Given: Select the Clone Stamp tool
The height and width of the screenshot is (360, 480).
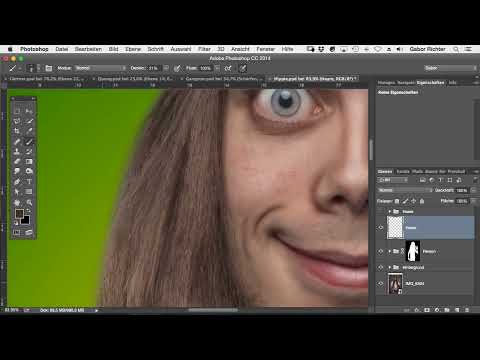Looking at the screenshot, I should tap(17, 152).
